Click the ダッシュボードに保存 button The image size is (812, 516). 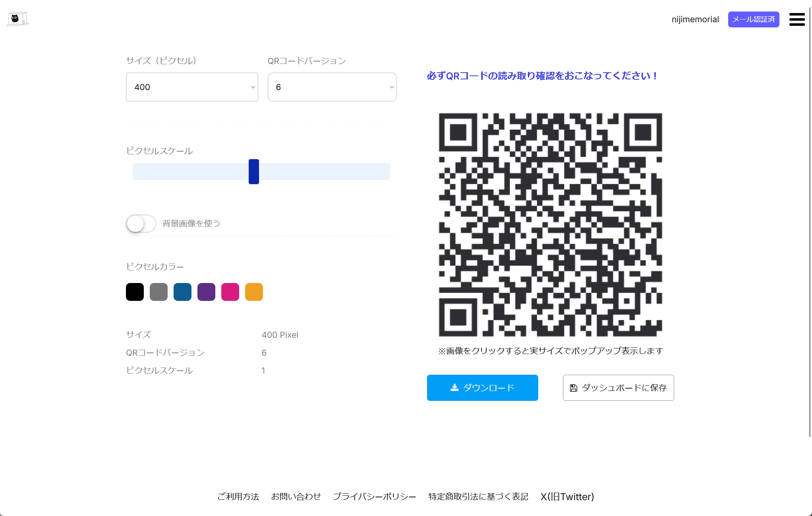(x=618, y=388)
